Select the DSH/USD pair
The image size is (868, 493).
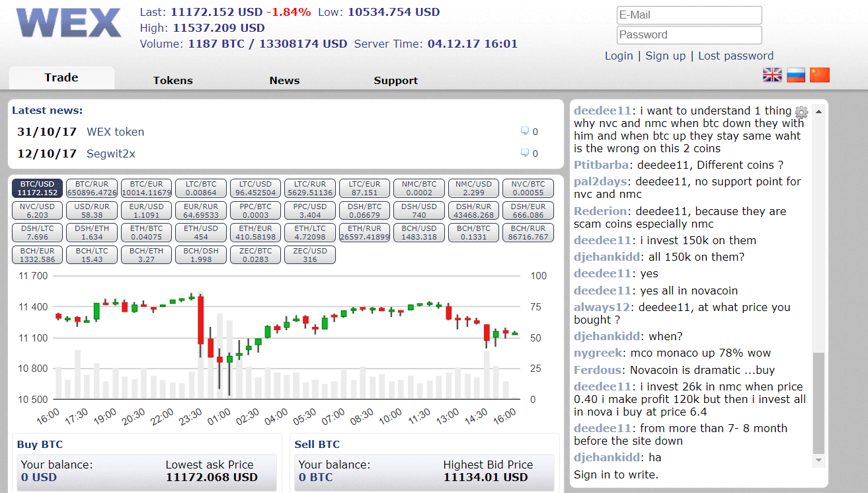pyautogui.click(x=419, y=210)
